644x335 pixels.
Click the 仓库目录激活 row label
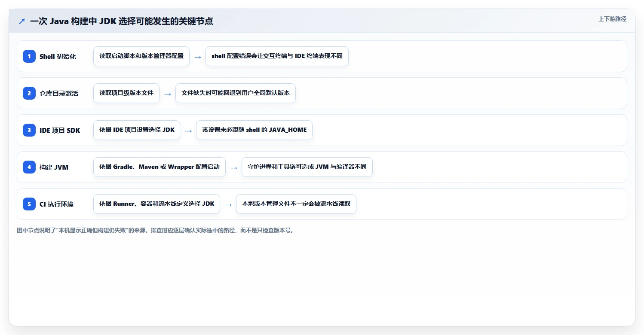59,94
